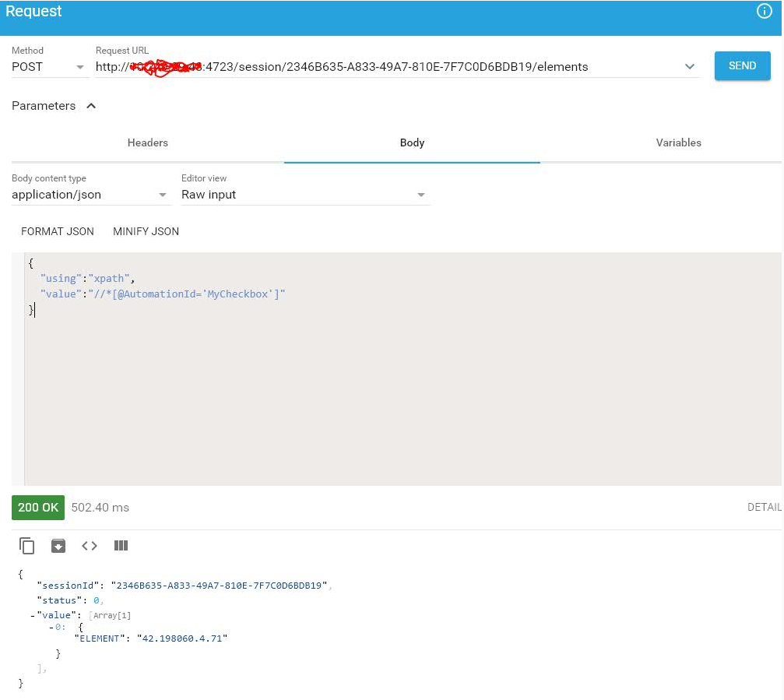Switch response to table view
784x700 pixels.
[121, 546]
